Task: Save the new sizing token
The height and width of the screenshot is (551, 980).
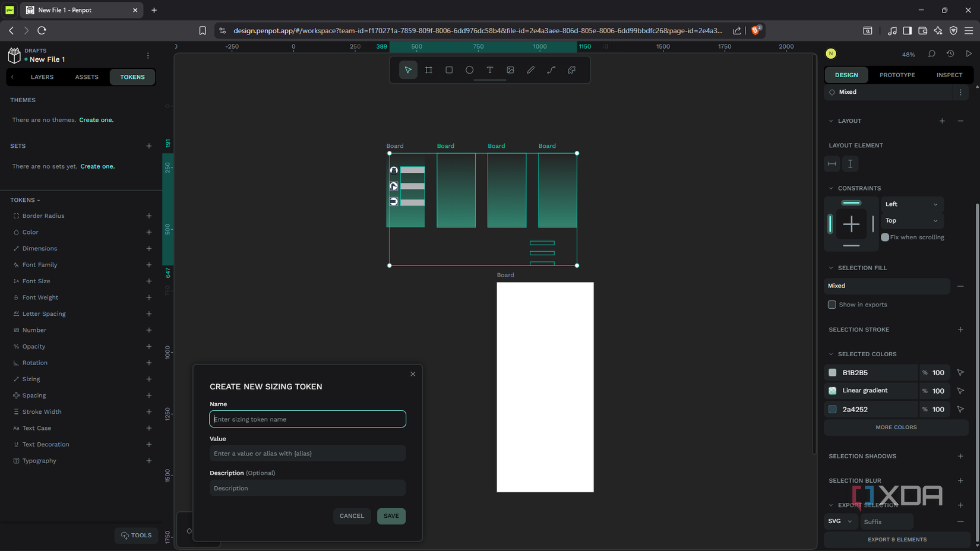Action: click(391, 516)
